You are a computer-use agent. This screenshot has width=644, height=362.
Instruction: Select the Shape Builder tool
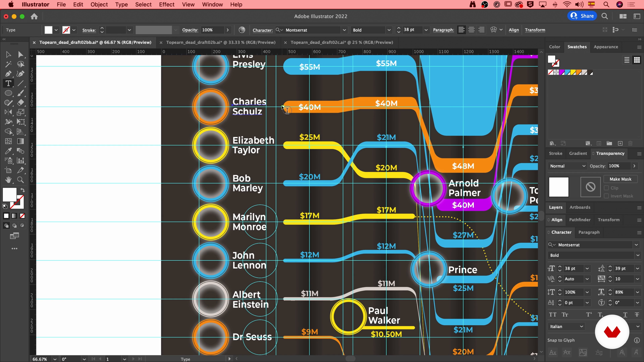click(x=8, y=131)
